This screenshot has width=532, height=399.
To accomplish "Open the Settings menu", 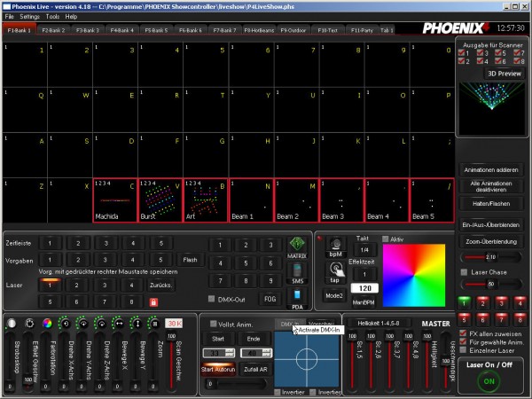I will coord(30,16).
